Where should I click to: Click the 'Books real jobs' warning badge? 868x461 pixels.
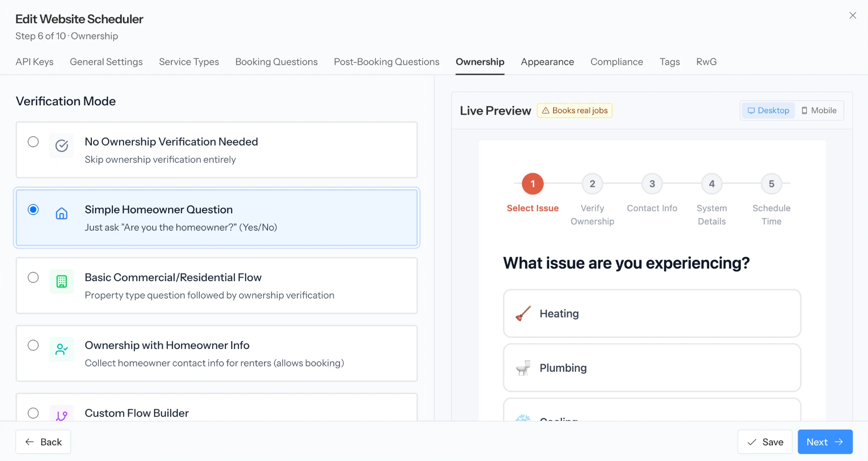tap(575, 111)
